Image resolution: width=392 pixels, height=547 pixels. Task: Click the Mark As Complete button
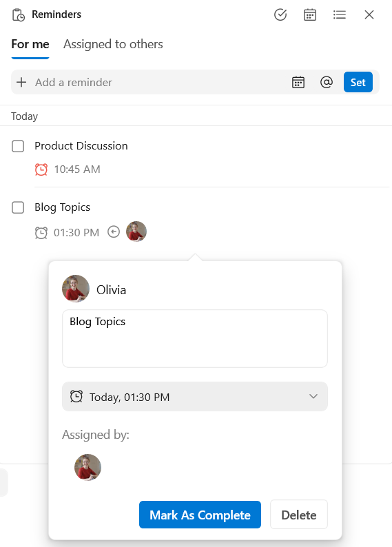click(x=200, y=515)
